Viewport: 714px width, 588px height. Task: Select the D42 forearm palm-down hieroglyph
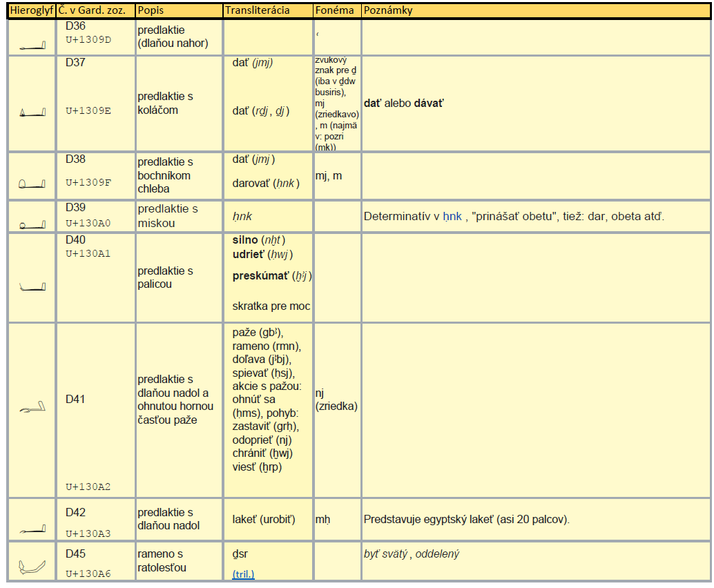click(32, 530)
